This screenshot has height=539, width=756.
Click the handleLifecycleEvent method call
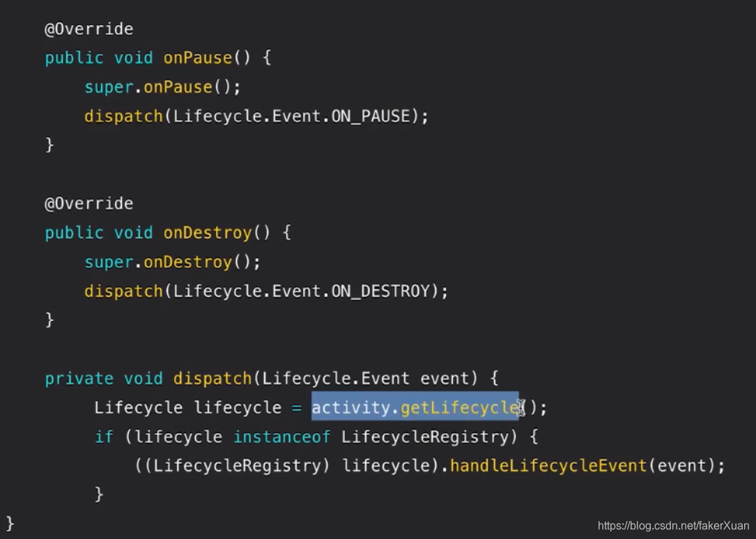tap(548, 467)
